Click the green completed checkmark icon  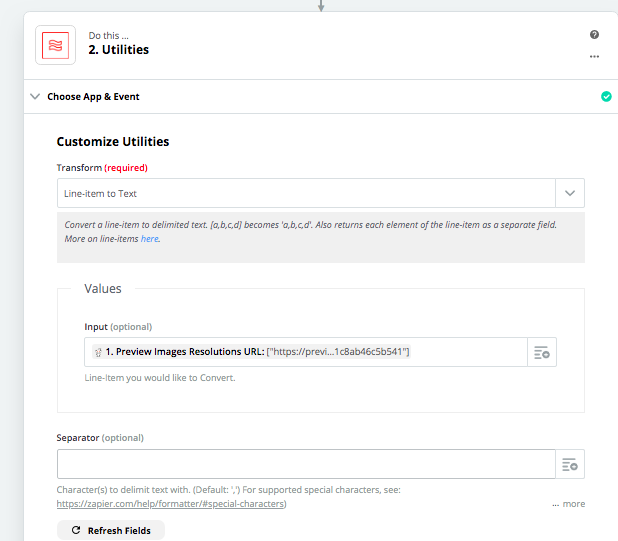click(606, 96)
